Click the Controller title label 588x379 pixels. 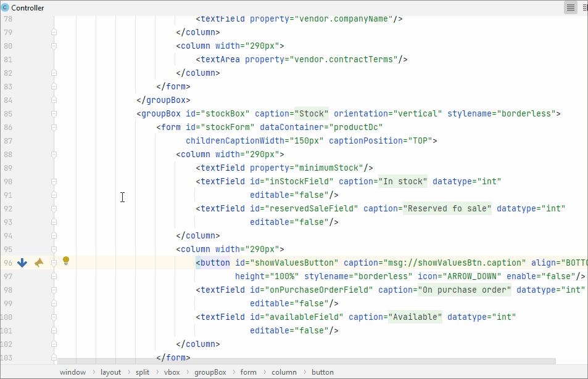pos(28,7)
